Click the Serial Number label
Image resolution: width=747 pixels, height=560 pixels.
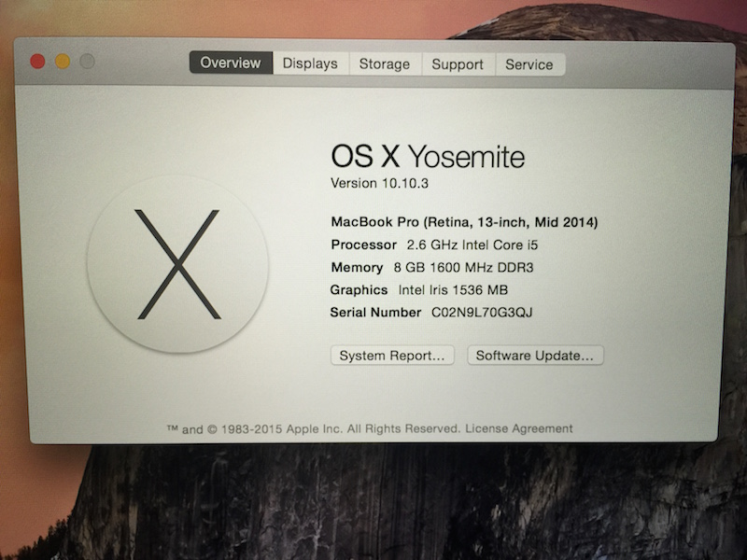pyautogui.click(x=376, y=313)
